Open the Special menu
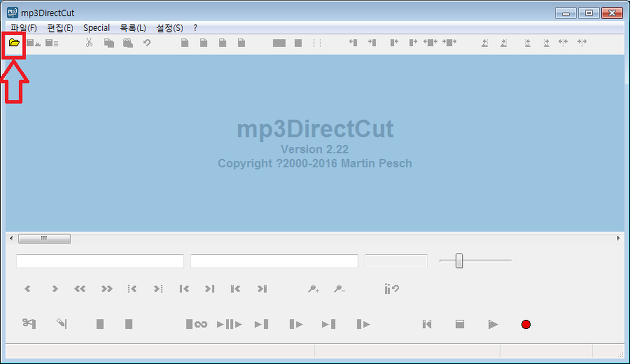 point(96,28)
